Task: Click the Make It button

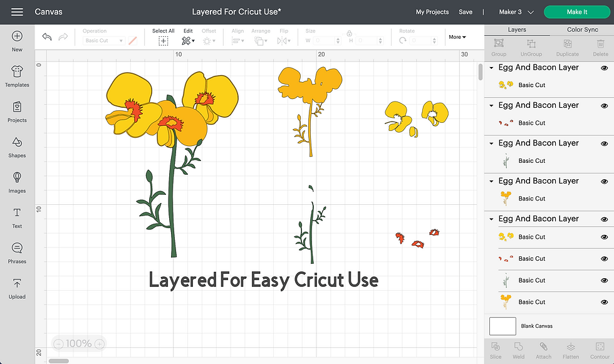Action: point(577,12)
